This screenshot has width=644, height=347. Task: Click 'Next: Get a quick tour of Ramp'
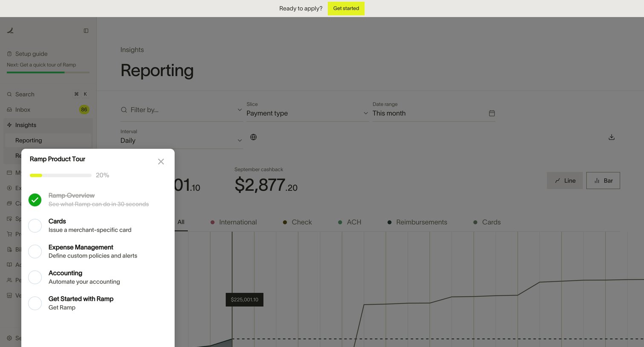pyautogui.click(x=41, y=65)
